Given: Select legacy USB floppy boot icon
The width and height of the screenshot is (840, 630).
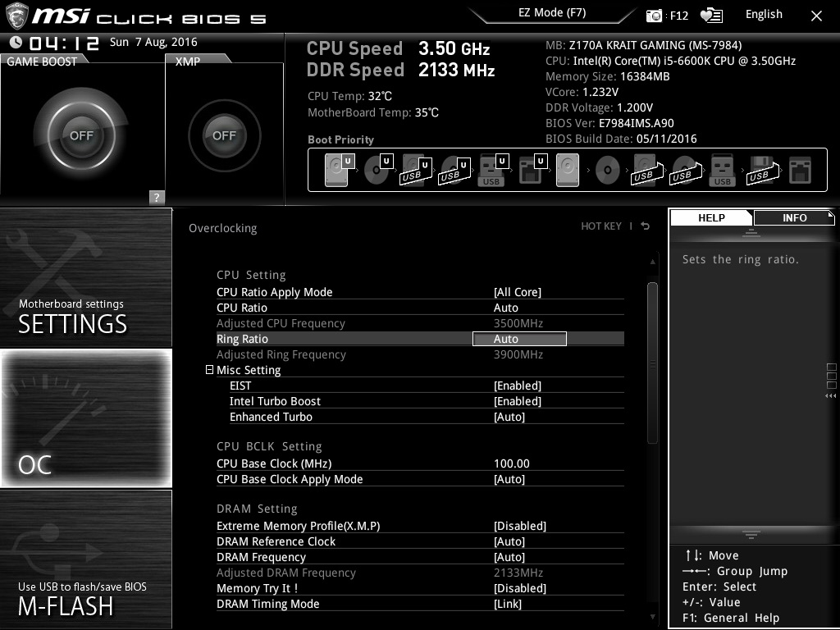Looking at the screenshot, I should [x=762, y=171].
